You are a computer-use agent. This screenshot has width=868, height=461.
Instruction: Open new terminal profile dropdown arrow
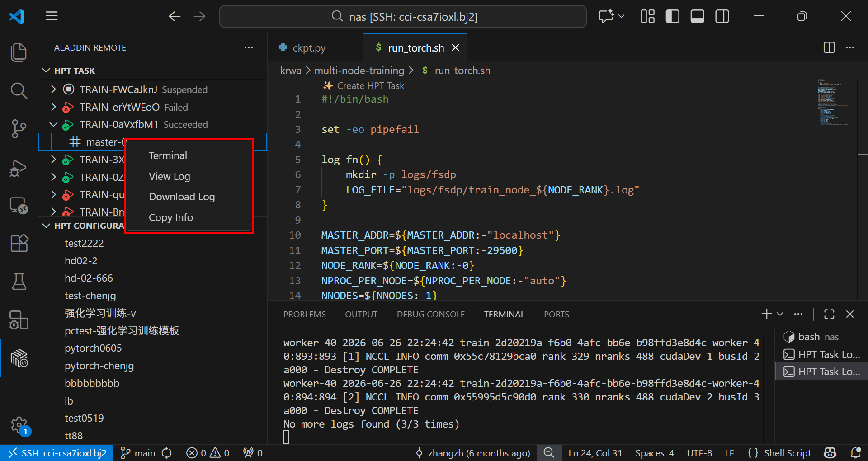[x=780, y=314]
